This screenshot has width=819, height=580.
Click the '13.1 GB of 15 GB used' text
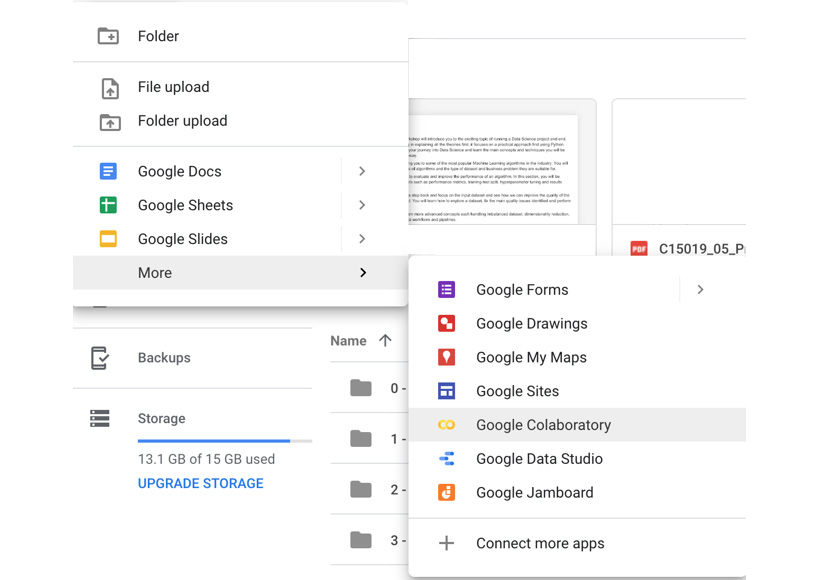tap(206, 459)
